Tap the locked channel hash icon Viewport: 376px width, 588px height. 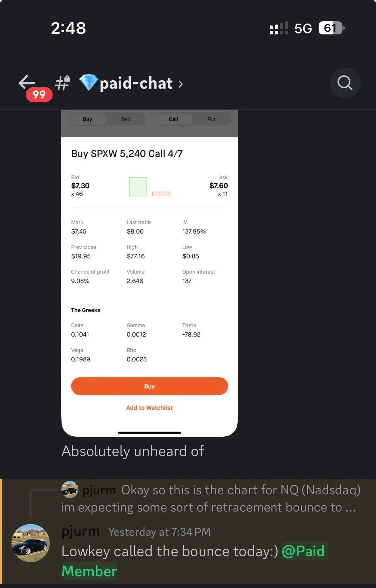click(x=63, y=83)
